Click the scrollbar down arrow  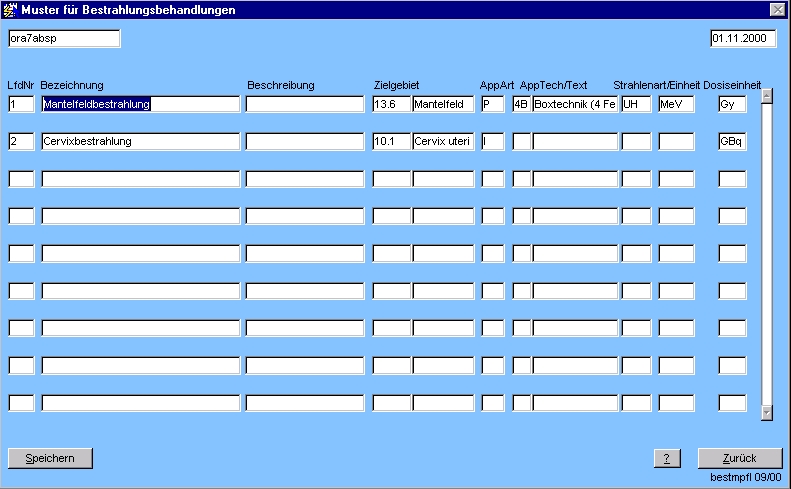(767, 412)
